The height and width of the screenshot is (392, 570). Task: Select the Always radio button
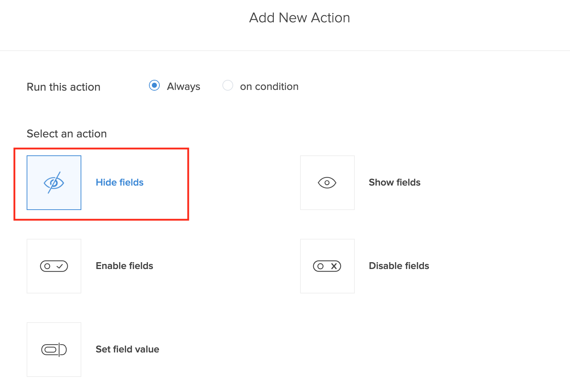(x=154, y=86)
